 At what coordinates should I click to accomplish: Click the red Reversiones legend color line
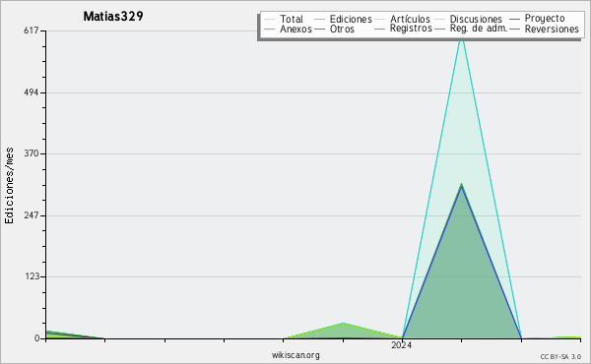tap(514, 30)
